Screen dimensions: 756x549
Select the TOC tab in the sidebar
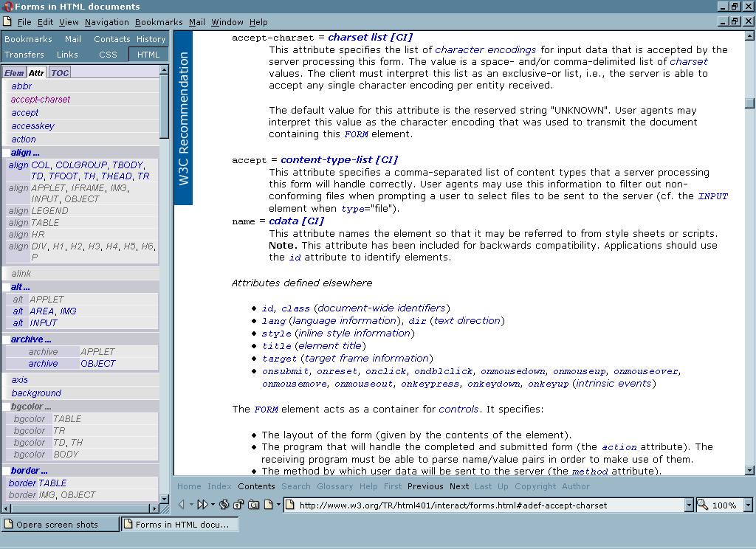click(x=60, y=72)
